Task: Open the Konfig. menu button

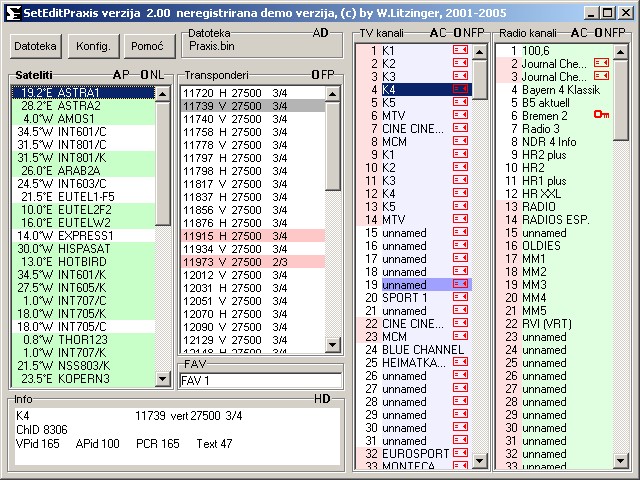Action: point(92,46)
